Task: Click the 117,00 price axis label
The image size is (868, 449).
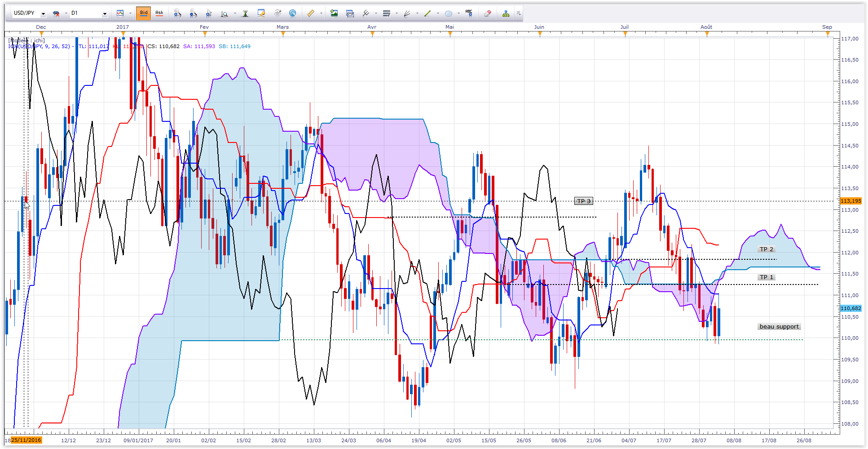Action: coord(850,39)
